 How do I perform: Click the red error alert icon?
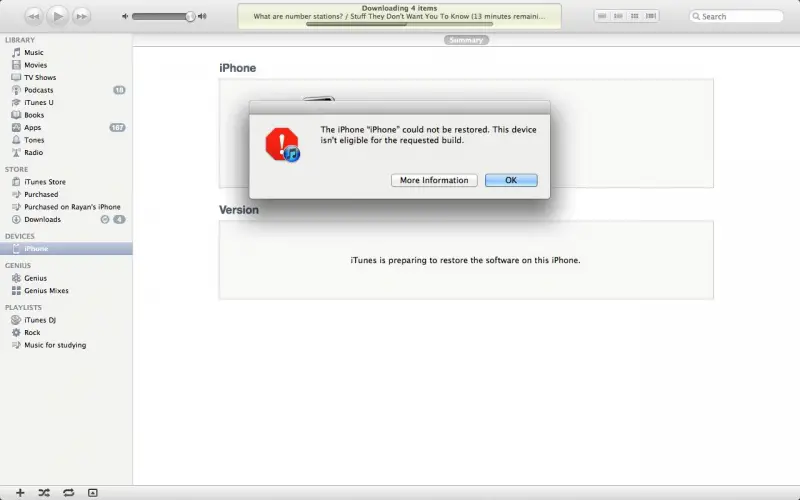[282, 145]
